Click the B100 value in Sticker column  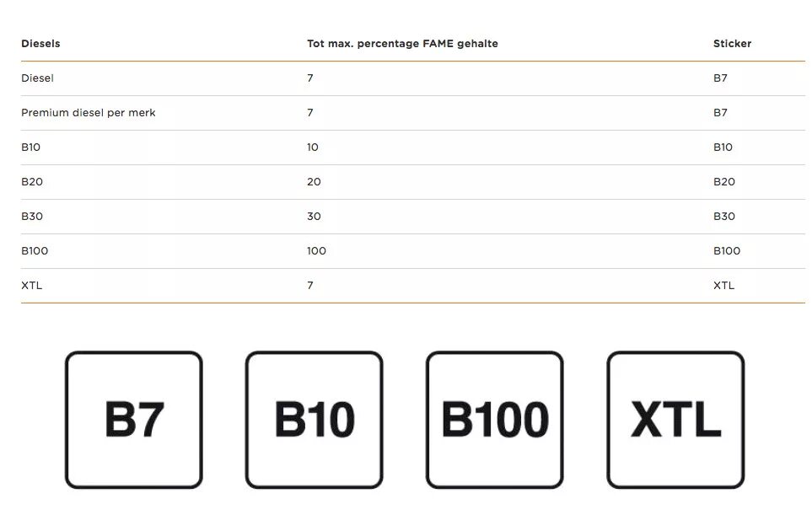click(727, 251)
